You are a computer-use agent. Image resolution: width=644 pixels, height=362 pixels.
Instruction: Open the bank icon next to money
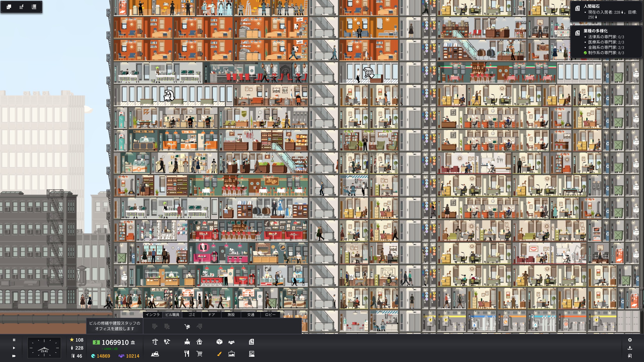click(133, 342)
